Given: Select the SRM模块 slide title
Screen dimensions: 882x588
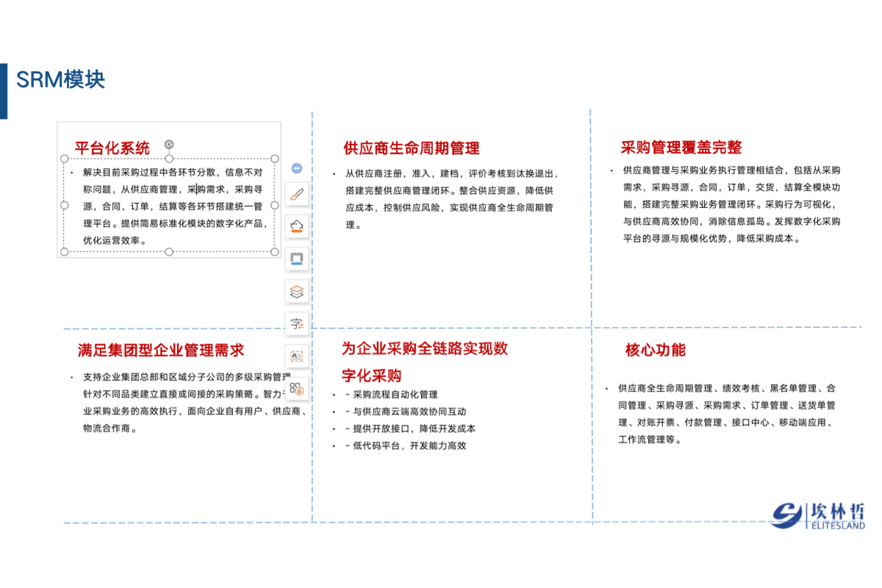Looking at the screenshot, I should 60,79.
